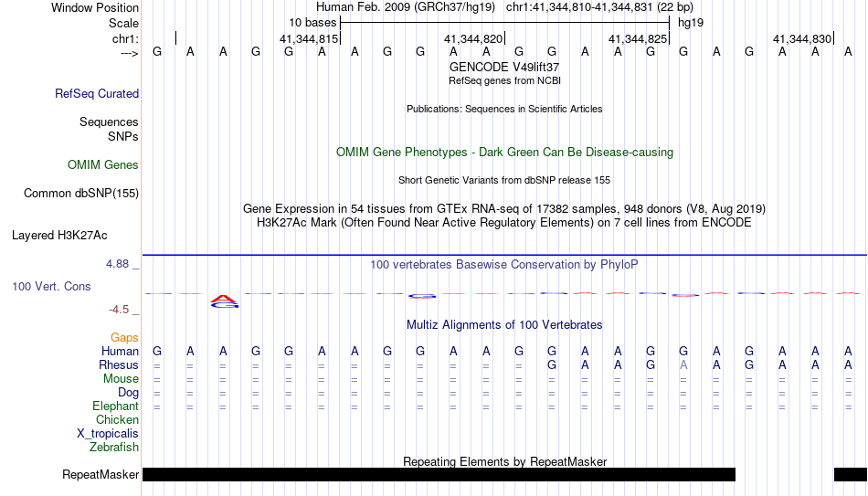This screenshot has width=868, height=496.
Task: Click the hg19 label beside scale bar
Action: pyautogui.click(x=691, y=23)
